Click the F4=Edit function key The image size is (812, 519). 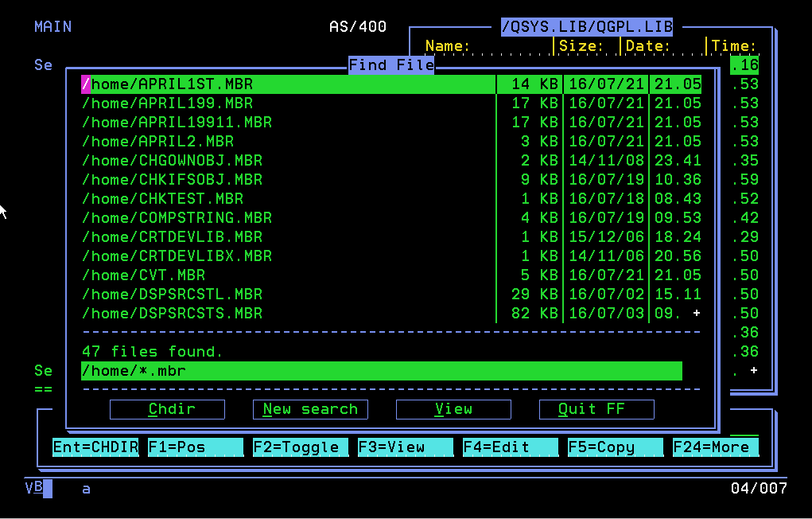point(511,447)
